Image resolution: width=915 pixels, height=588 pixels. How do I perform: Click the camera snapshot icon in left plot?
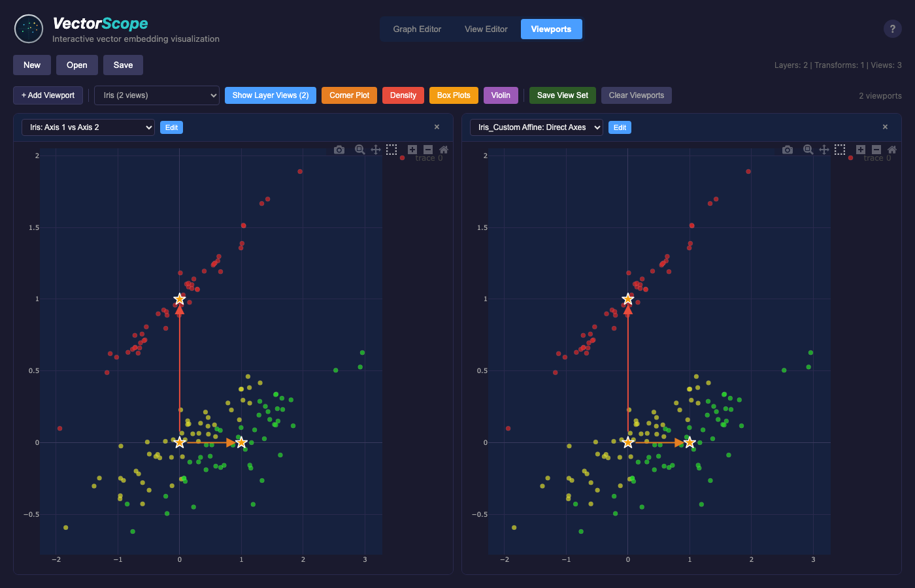(x=339, y=150)
